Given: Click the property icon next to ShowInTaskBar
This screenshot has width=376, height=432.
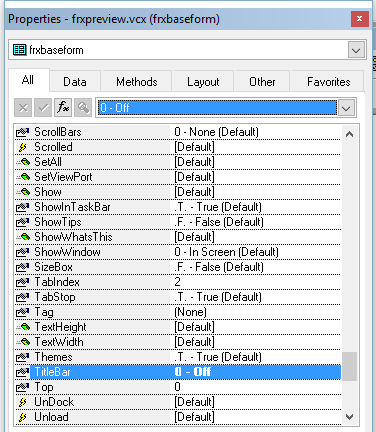Looking at the screenshot, I should point(22,207).
